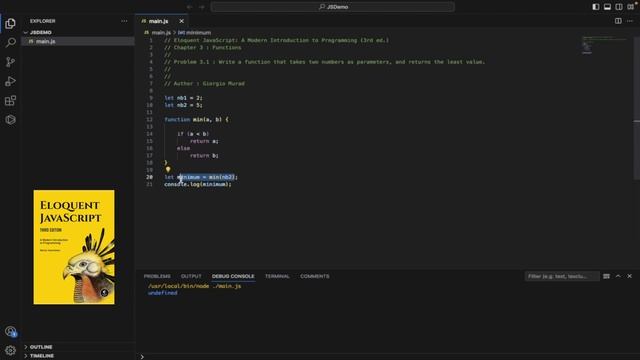Click the split editor right icon
Viewport: 640px width, 360px height.
click(x=618, y=21)
